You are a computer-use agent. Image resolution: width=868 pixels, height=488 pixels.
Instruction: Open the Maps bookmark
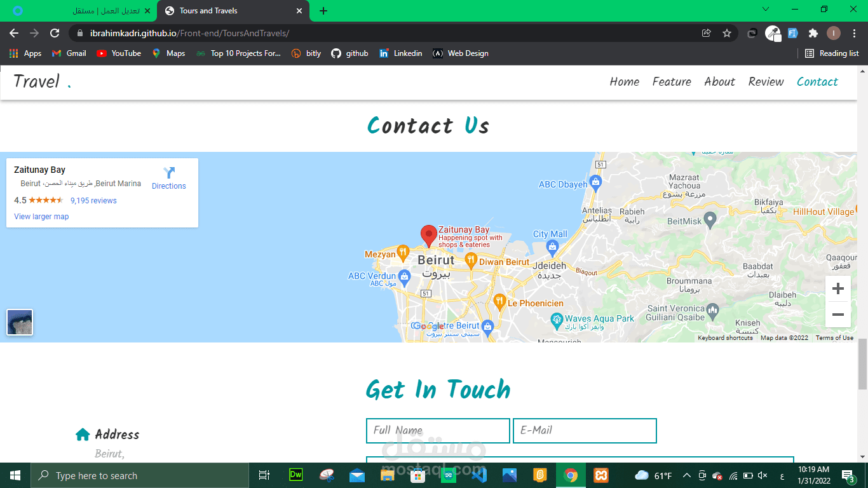[x=168, y=53]
